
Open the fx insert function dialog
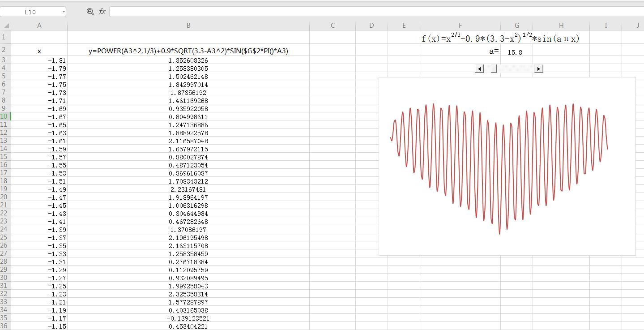[102, 12]
